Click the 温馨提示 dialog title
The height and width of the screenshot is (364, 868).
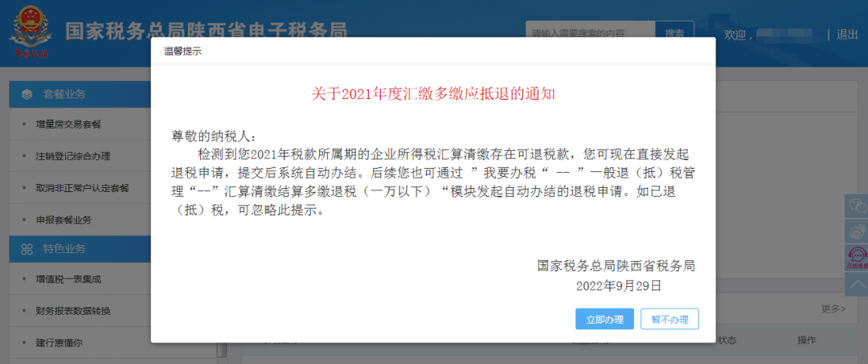182,51
